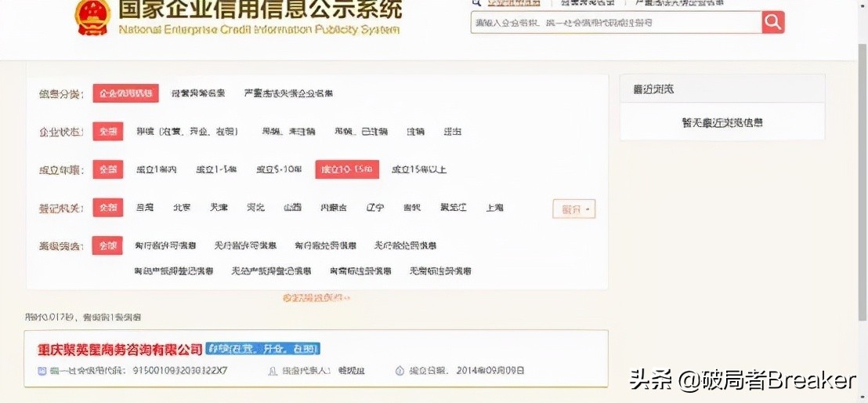This screenshot has width=868, height=403.
Task: Pick 吉林 as registration authority
Action: [412, 208]
